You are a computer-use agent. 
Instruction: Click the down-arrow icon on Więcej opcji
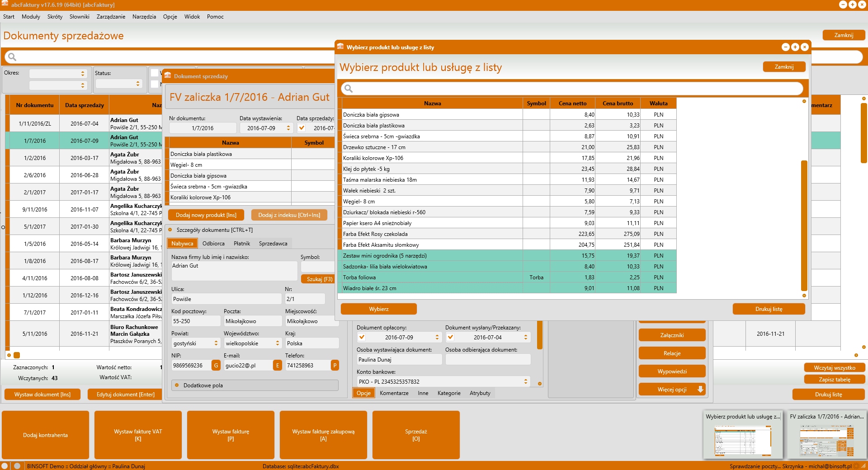[700, 389]
